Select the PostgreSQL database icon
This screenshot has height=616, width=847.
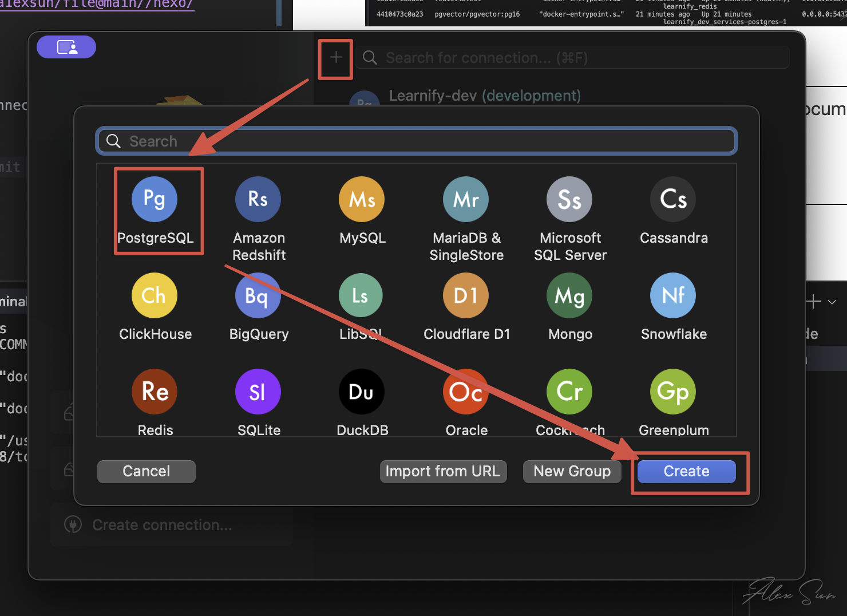pyautogui.click(x=155, y=199)
